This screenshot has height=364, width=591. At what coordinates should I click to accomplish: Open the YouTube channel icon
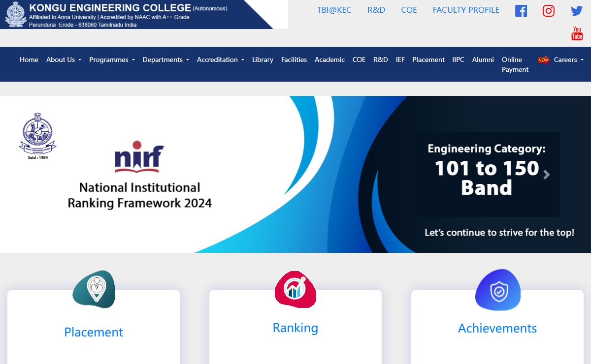[x=577, y=34]
